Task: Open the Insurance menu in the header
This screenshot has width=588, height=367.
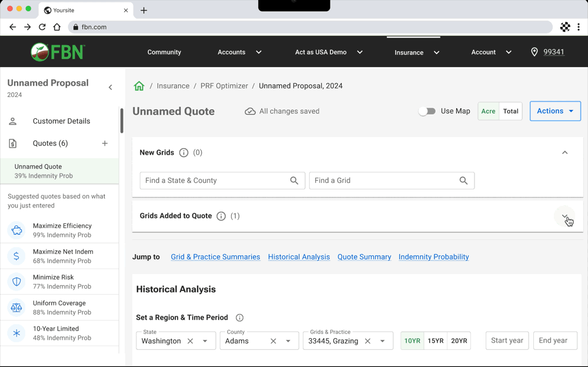Action: [416, 52]
